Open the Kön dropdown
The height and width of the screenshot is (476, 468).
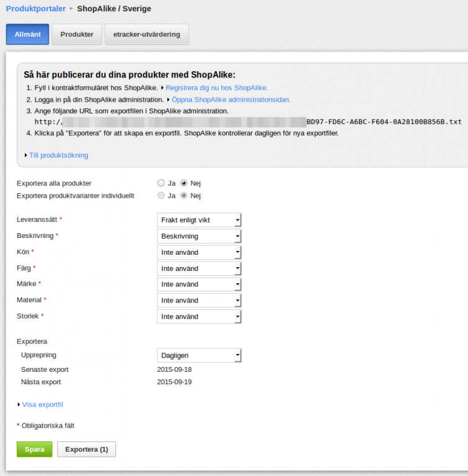[x=199, y=252]
